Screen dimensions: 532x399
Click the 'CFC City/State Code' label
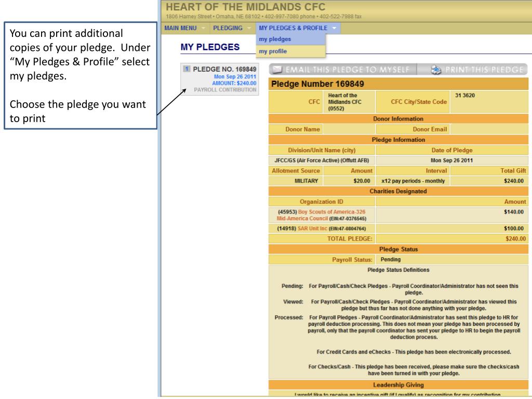point(419,102)
